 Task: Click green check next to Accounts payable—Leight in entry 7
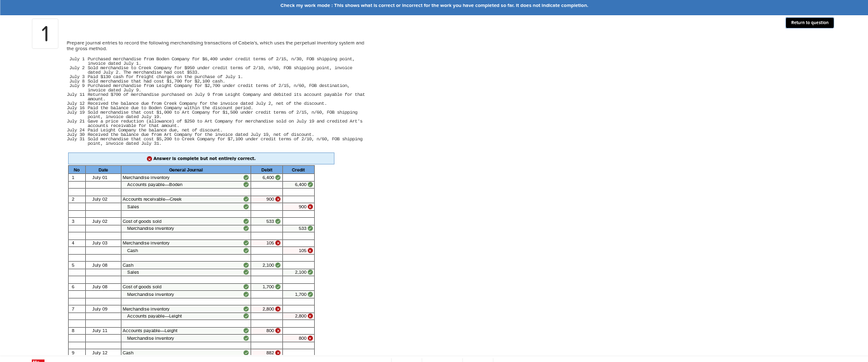tap(246, 316)
